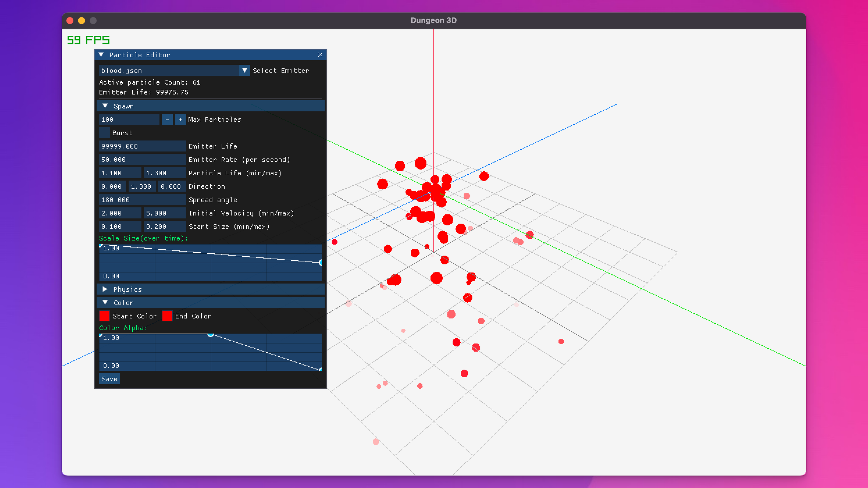The width and height of the screenshot is (868, 488).
Task: Select the Scale Size curve end point
Action: 321,263
